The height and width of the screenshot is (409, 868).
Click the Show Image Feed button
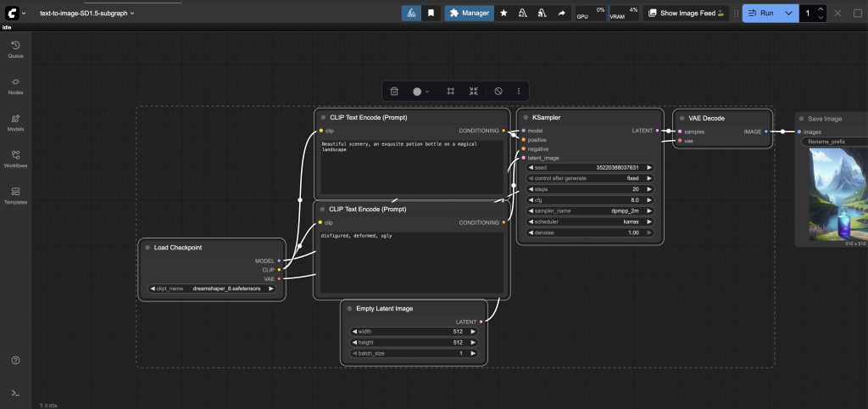coord(687,14)
